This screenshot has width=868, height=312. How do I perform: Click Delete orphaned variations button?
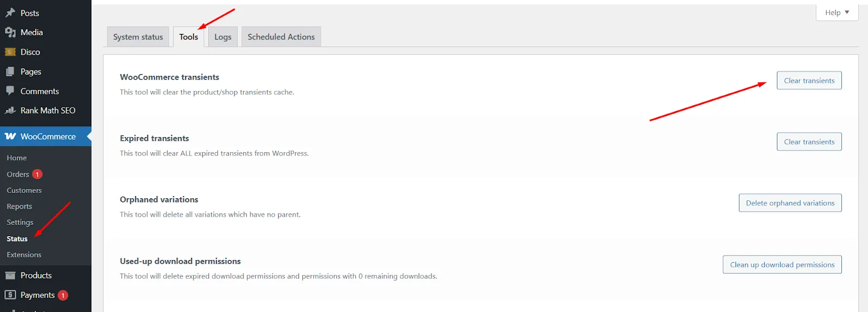pyautogui.click(x=790, y=203)
